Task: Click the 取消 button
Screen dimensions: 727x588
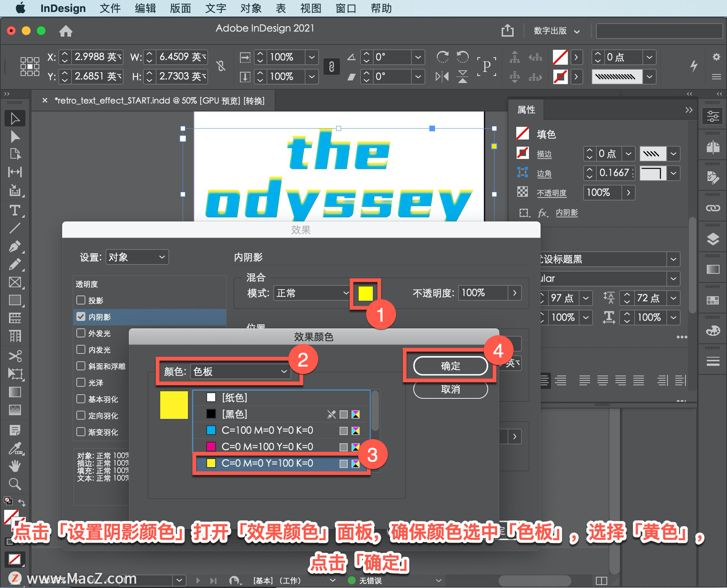Action: click(x=450, y=389)
